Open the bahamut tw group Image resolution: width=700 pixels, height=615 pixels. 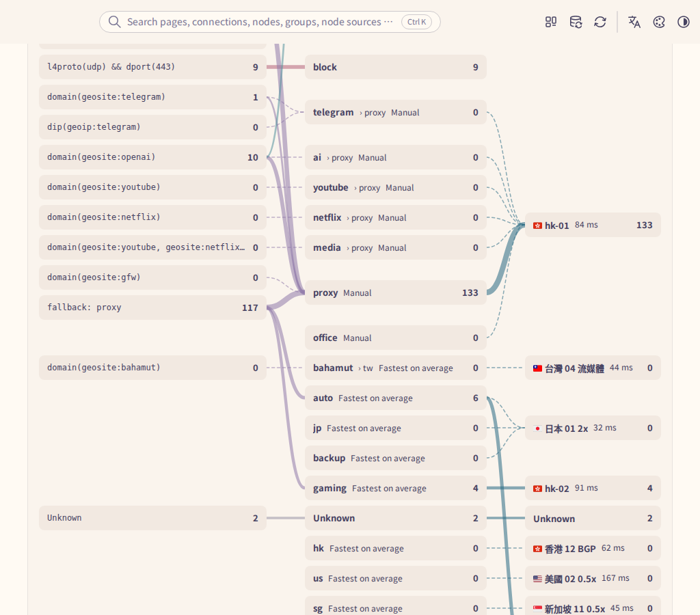point(396,368)
